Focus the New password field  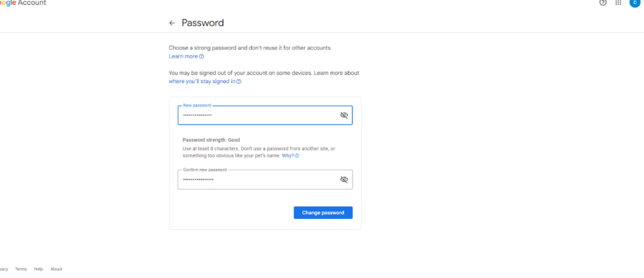tap(258, 115)
